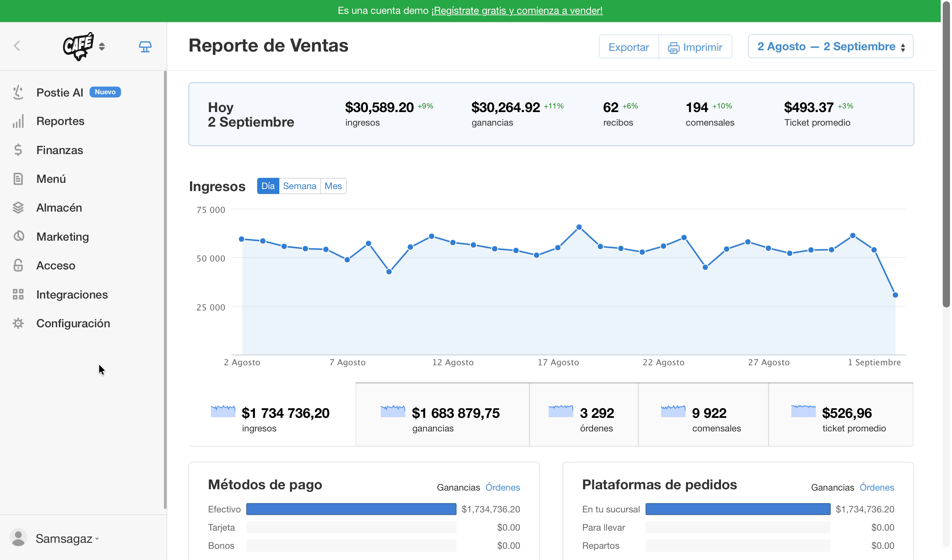The height and width of the screenshot is (560, 952).
Task: Open the Marketing section
Action: 63,237
